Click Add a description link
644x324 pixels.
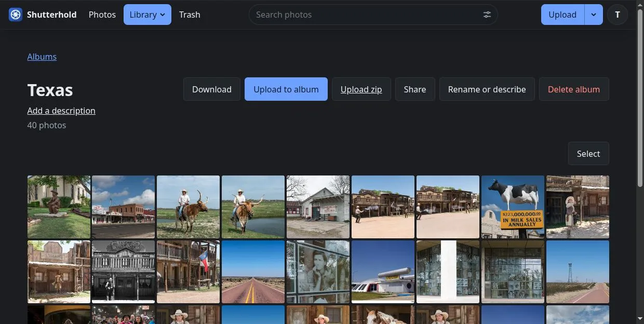(61, 111)
